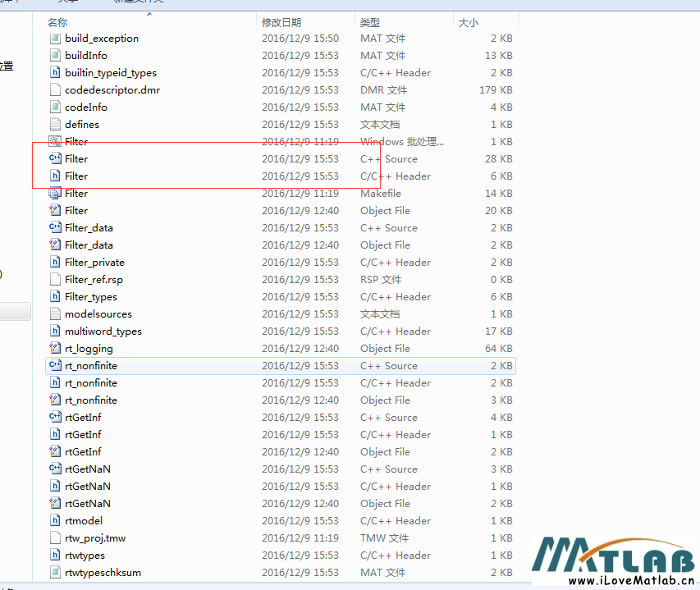The width and height of the screenshot is (700, 590).
Task: Click the 28 KB size of Filter source
Action: coord(499,159)
